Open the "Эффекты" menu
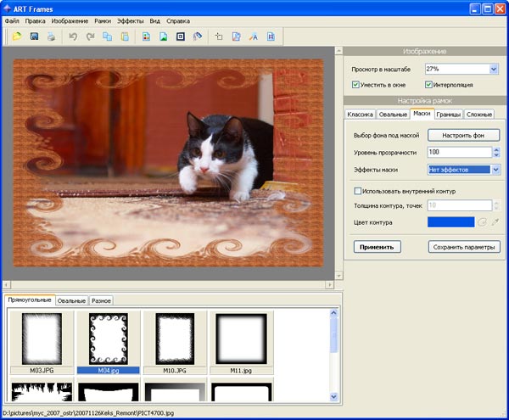This screenshot has height=420, width=509. pyautogui.click(x=130, y=19)
